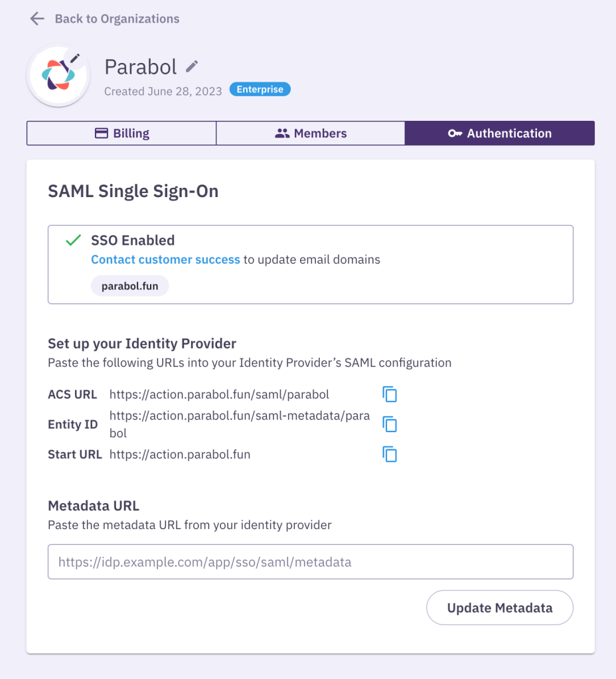Image resolution: width=616 pixels, height=679 pixels.
Task: Go back to Organizations
Action: click(117, 19)
